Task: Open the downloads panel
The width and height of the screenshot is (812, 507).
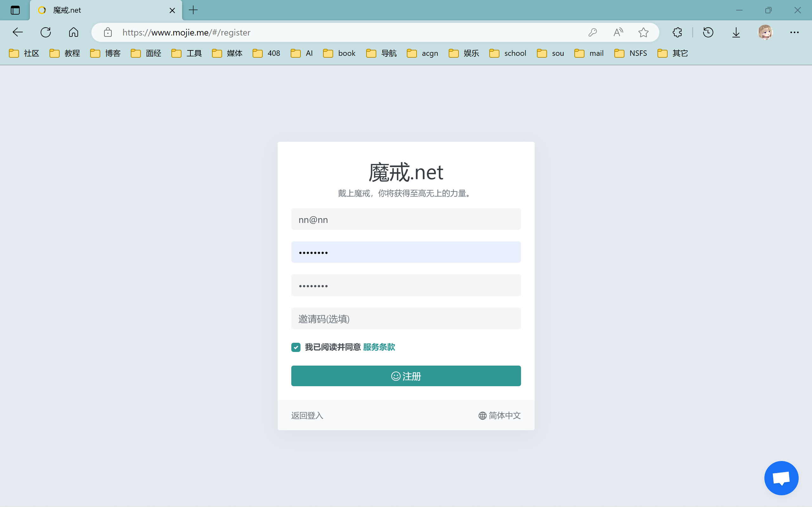Action: click(736, 32)
